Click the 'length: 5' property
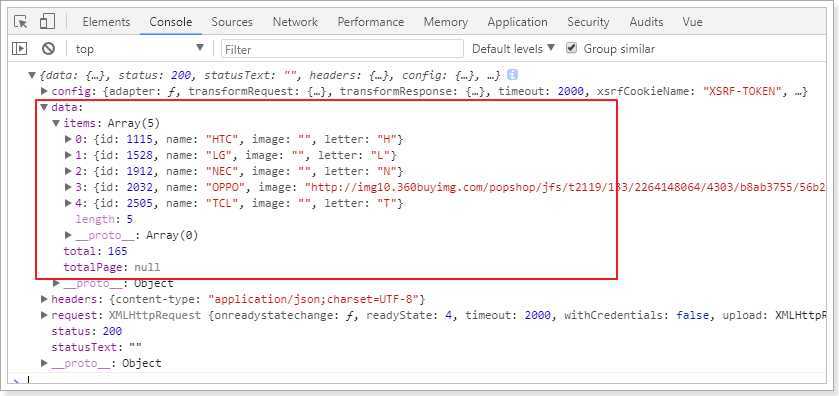 (104, 219)
